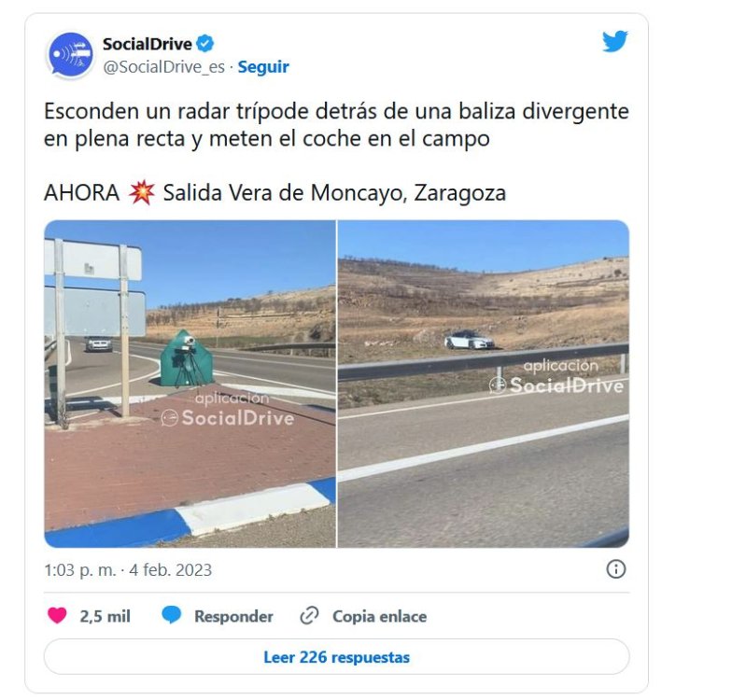Click the 2,5 mil likes count
Image resolution: width=746 pixels, height=700 pixels.
[105, 616]
